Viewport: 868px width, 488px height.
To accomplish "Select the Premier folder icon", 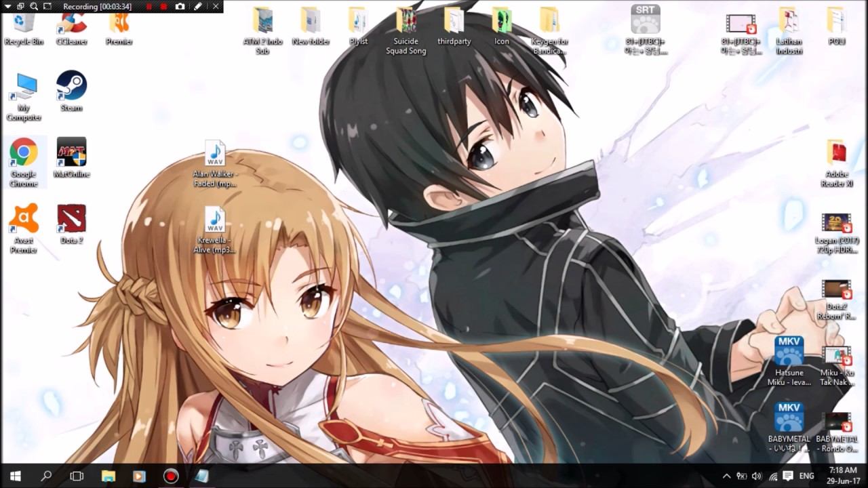I will point(119,27).
